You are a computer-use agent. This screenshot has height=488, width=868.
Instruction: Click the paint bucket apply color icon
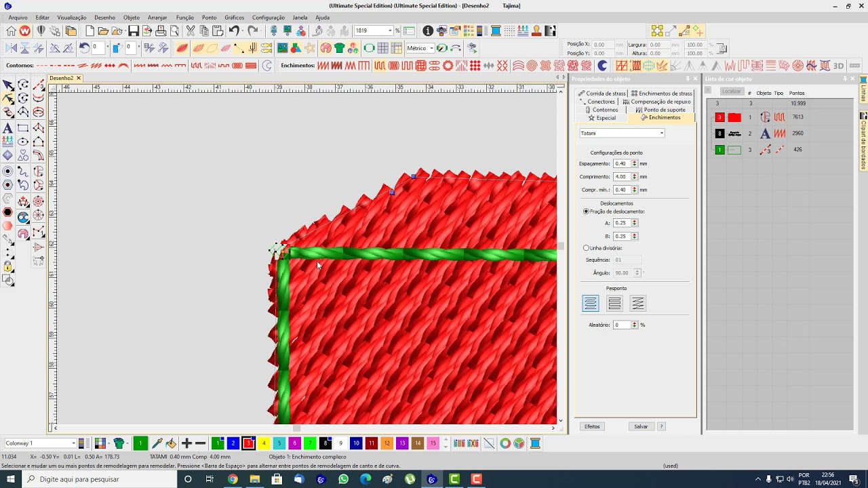point(171,443)
